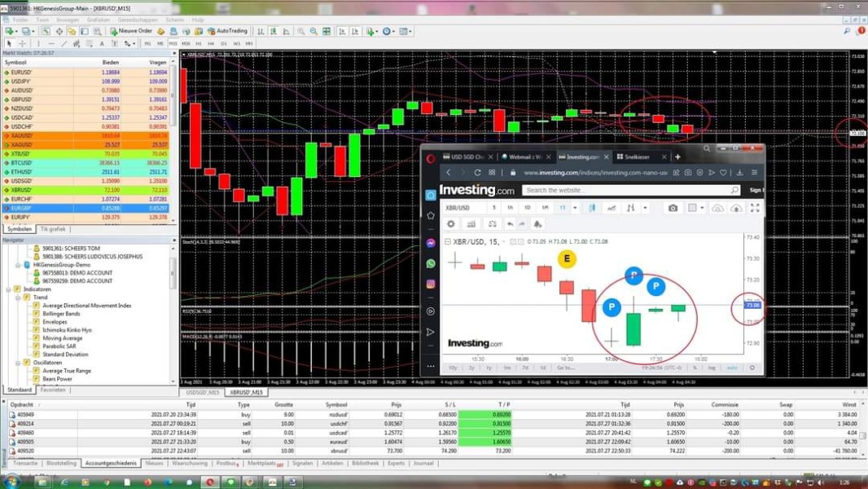This screenshot has width=868, height=489.
Task: Reload the Investing.com page
Action: 477,173
